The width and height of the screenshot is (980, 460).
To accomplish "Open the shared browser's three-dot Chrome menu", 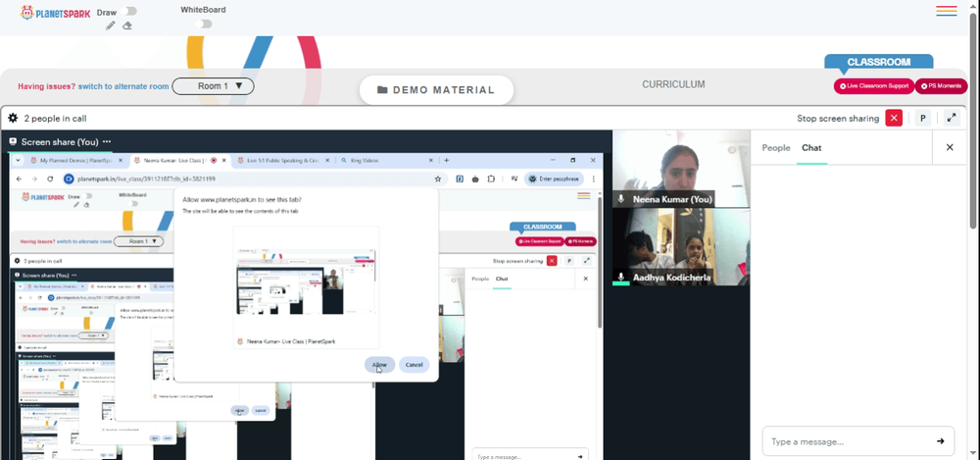I will click(x=593, y=179).
